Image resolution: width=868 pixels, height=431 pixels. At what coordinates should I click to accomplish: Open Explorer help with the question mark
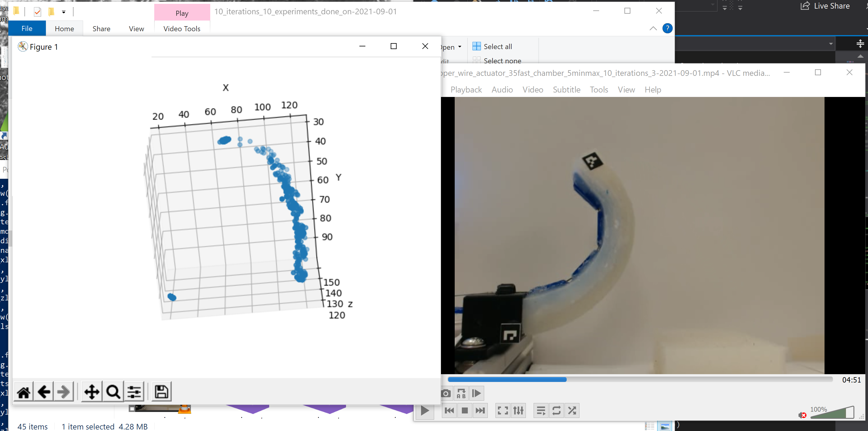pyautogui.click(x=667, y=28)
